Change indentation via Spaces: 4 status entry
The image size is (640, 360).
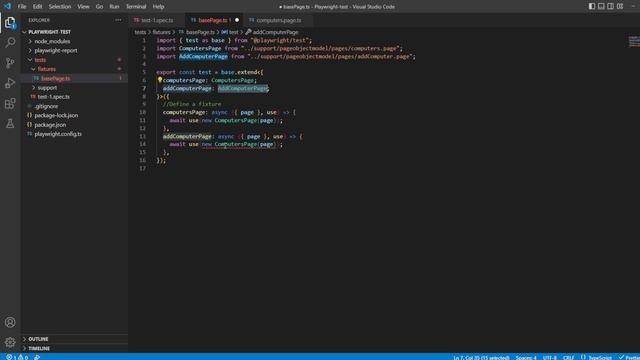pyautogui.click(x=526, y=358)
